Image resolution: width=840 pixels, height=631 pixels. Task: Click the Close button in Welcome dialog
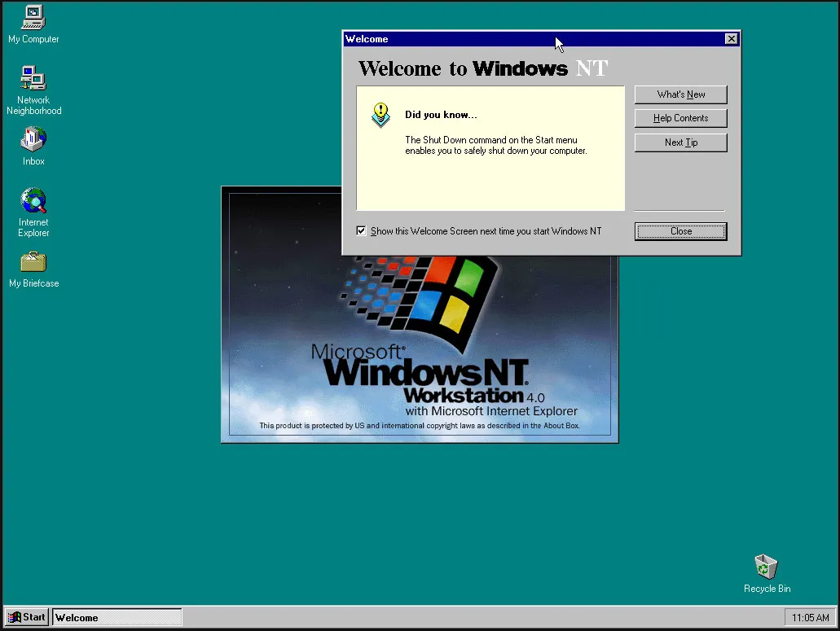680,231
